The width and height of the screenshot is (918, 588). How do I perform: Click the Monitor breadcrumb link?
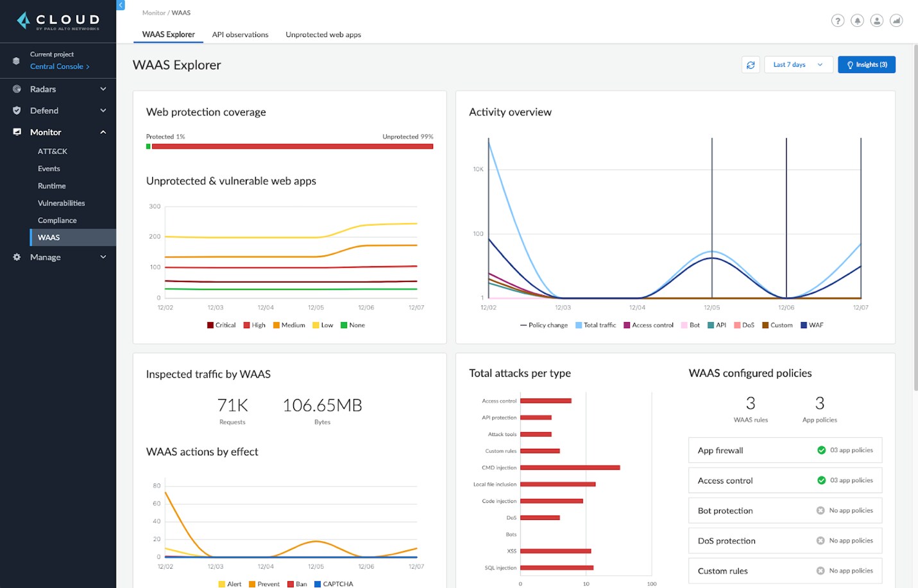click(x=153, y=13)
